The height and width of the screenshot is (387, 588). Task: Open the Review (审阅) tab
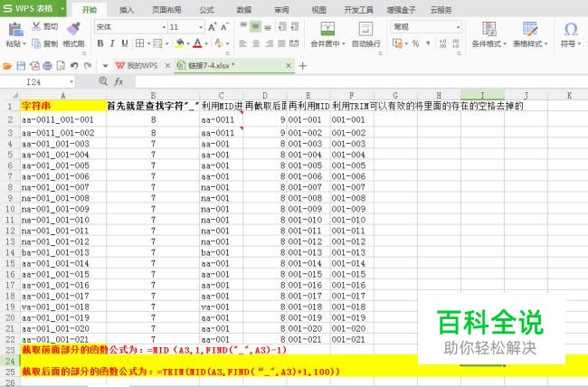(x=281, y=10)
